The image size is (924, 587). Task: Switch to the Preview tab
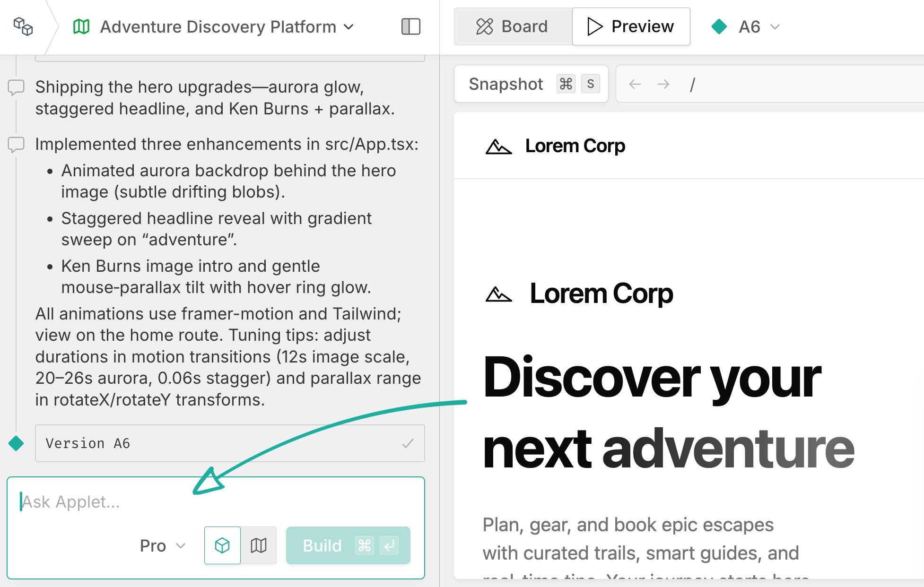pos(631,26)
